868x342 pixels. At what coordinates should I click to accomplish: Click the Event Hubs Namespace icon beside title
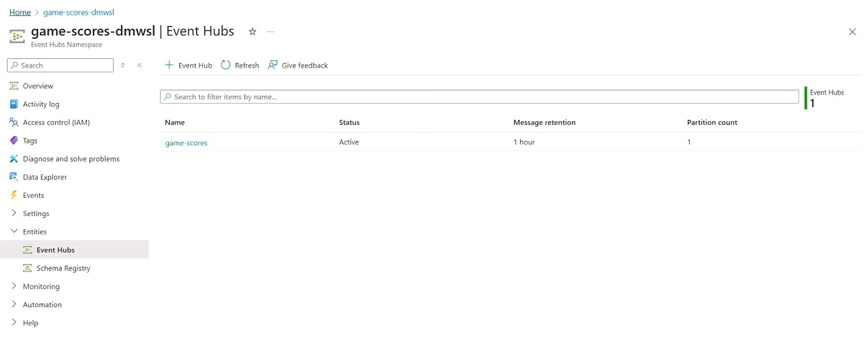pyautogui.click(x=17, y=36)
